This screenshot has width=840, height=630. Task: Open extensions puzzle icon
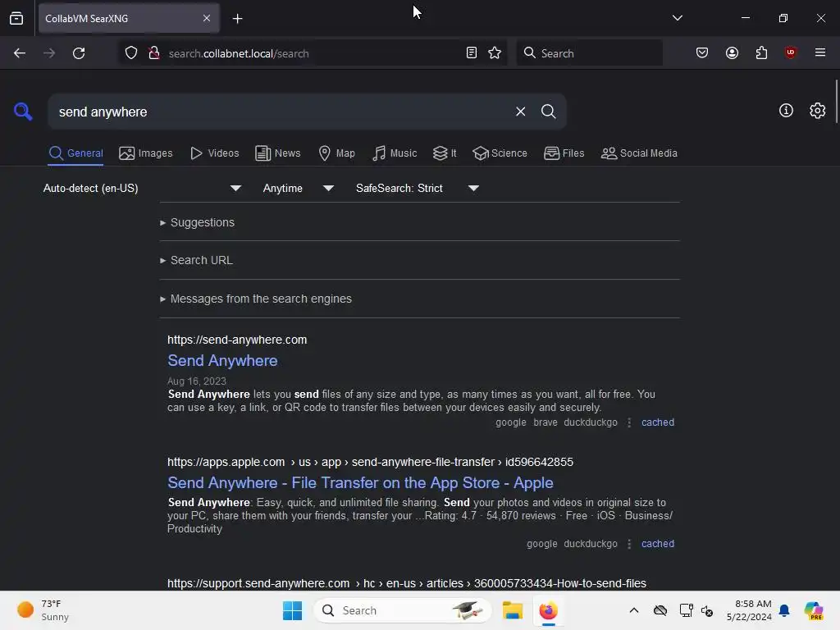(761, 53)
